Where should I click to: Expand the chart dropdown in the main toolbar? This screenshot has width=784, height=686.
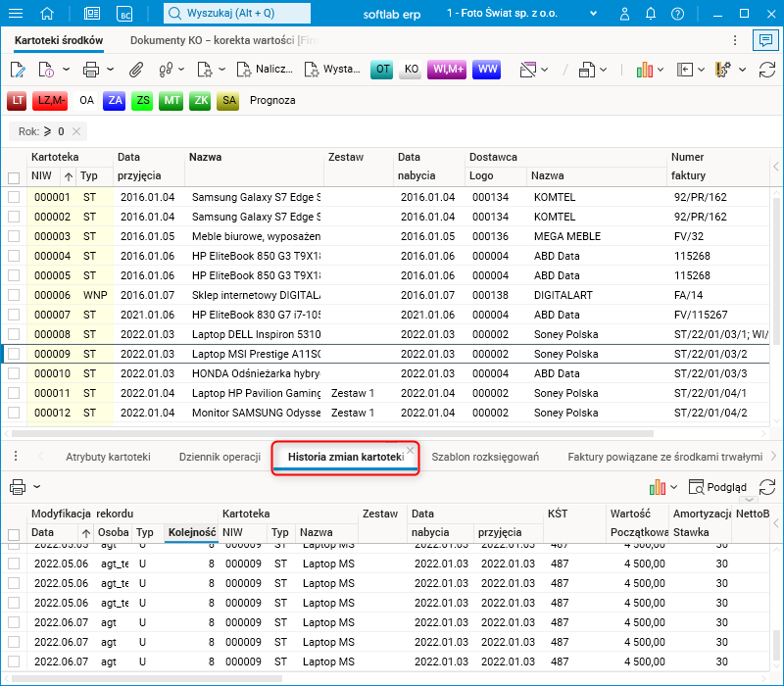(x=661, y=70)
